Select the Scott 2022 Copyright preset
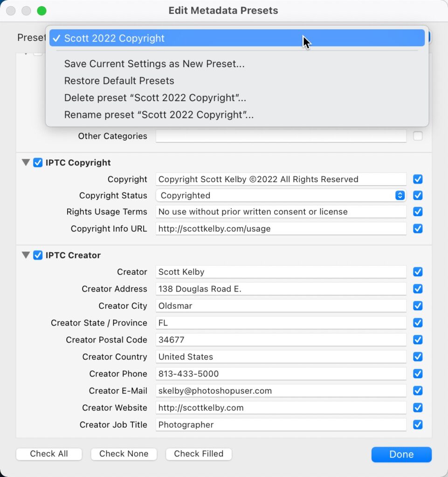448x477 pixels. pyautogui.click(x=237, y=38)
